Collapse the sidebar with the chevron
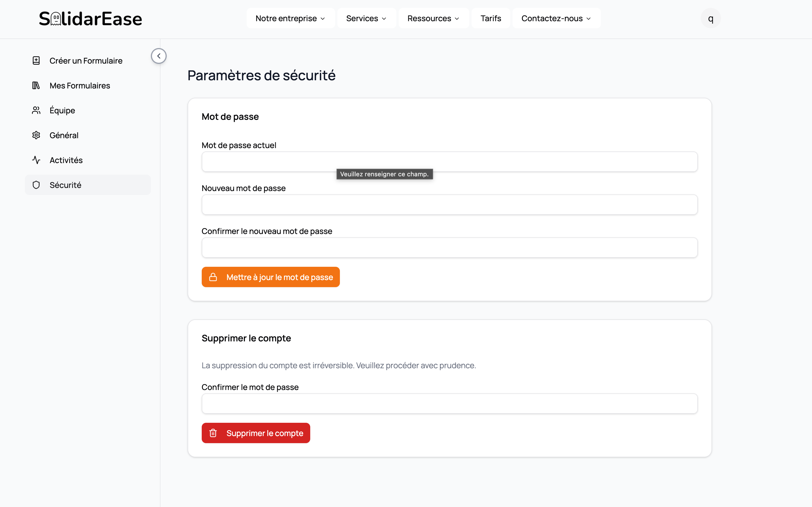The height and width of the screenshot is (507, 812). [159, 56]
